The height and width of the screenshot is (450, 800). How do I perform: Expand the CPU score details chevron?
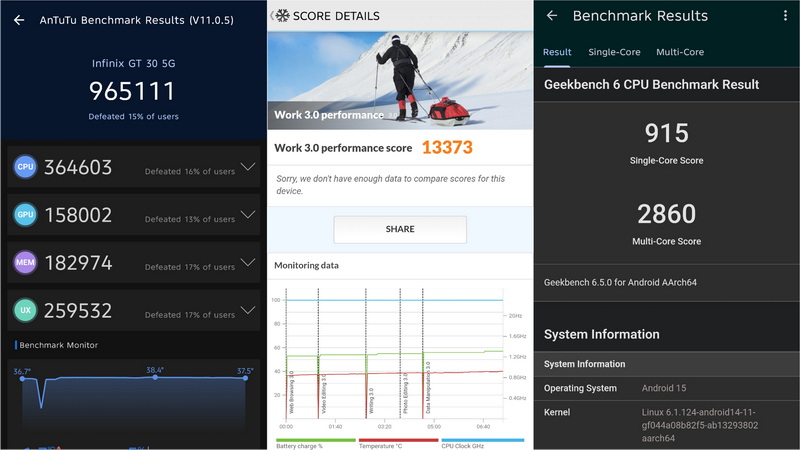tap(248, 167)
